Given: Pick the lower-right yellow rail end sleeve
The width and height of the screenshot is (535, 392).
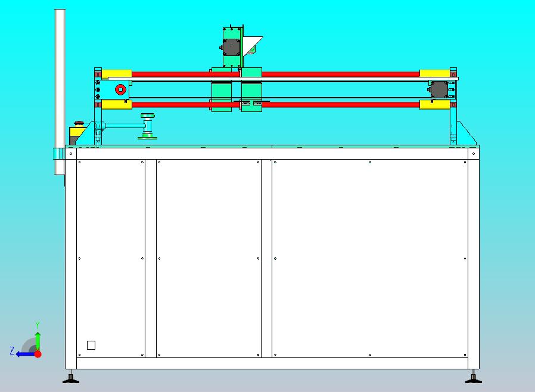Looking at the screenshot, I should (434, 104).
